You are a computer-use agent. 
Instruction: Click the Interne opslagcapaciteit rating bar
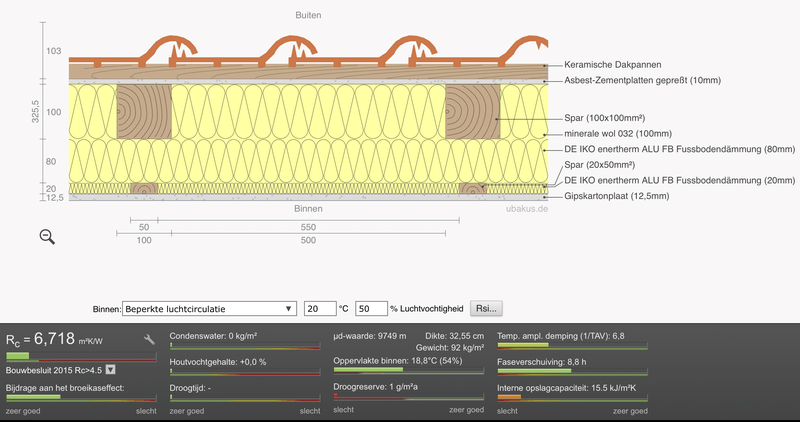(572, 397)
